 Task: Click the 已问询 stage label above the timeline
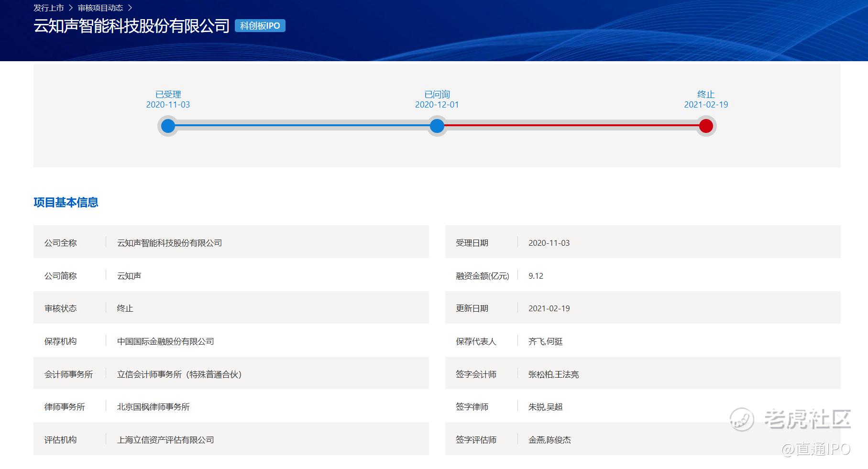click(x=437, y=94)
